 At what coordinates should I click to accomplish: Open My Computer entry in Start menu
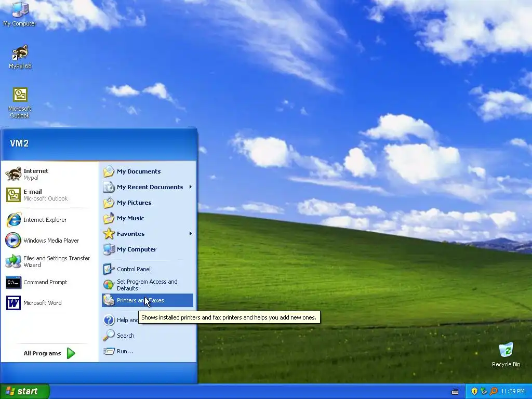click(x=147, y=249)
